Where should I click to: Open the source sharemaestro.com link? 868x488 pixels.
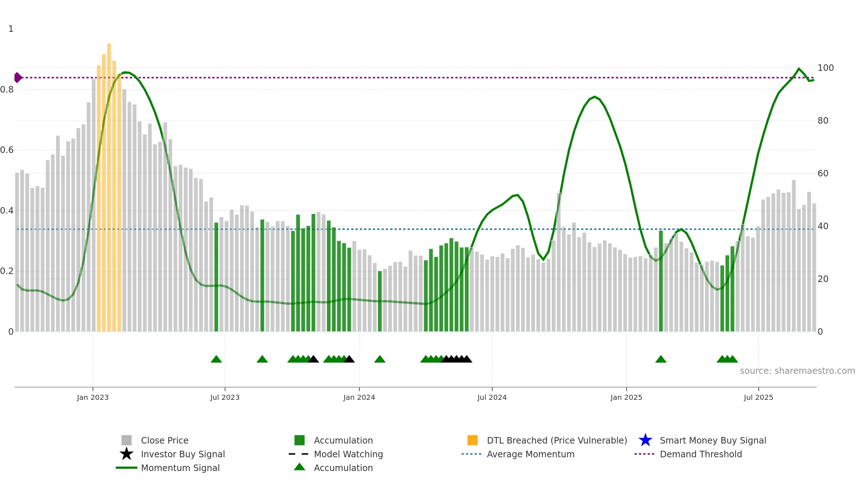point(797,371)
